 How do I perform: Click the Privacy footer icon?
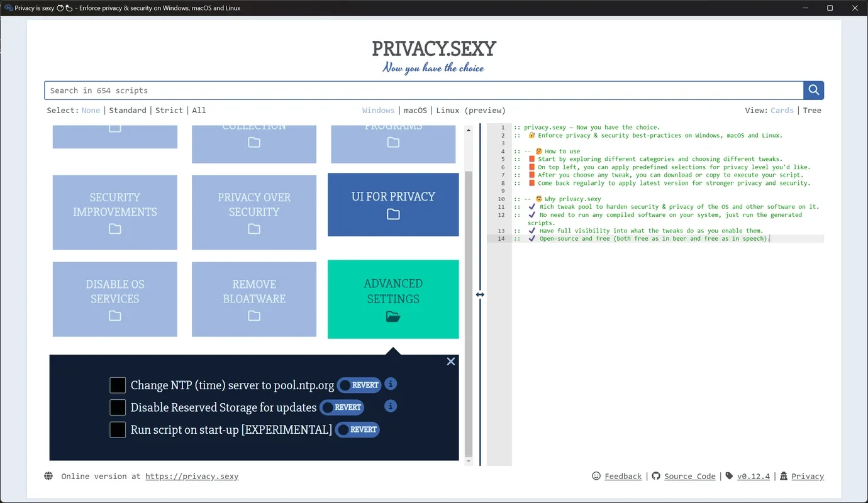click(784, 476)
